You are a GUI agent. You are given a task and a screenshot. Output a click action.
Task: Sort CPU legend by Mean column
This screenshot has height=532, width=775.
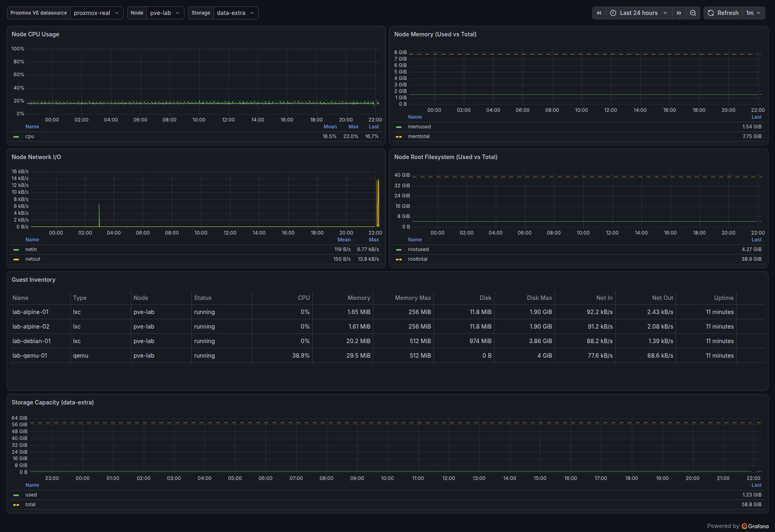point(330,127)
